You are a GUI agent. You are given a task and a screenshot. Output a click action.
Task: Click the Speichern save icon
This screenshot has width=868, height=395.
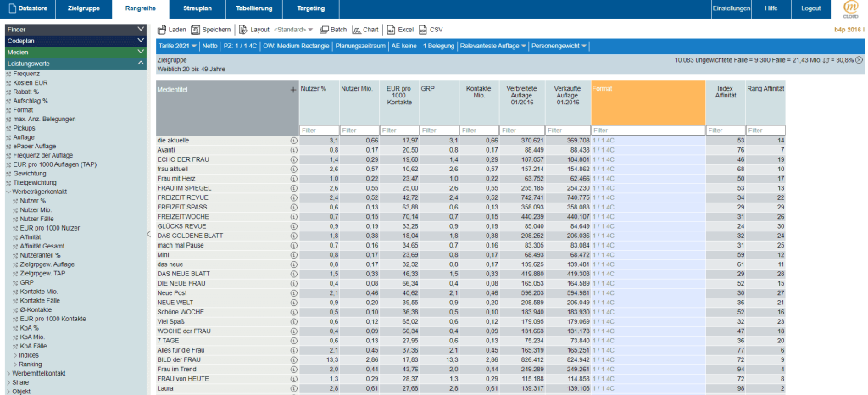pos(196,30)
